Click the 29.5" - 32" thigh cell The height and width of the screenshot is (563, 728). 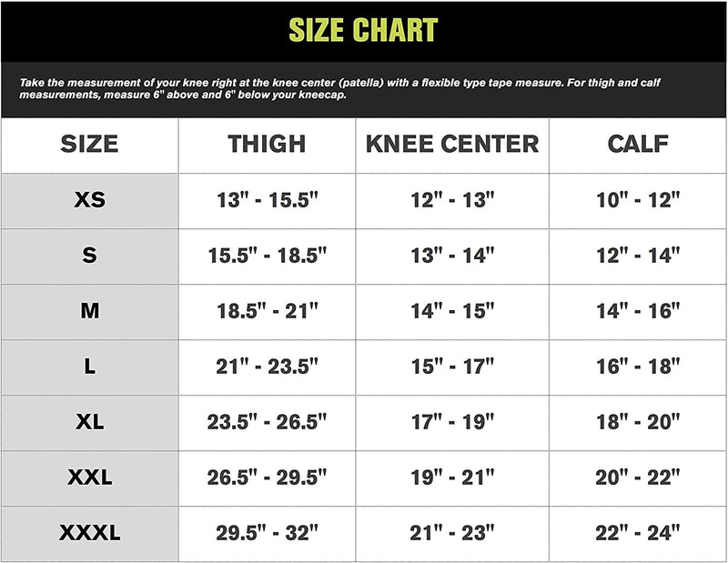[267, 533]
